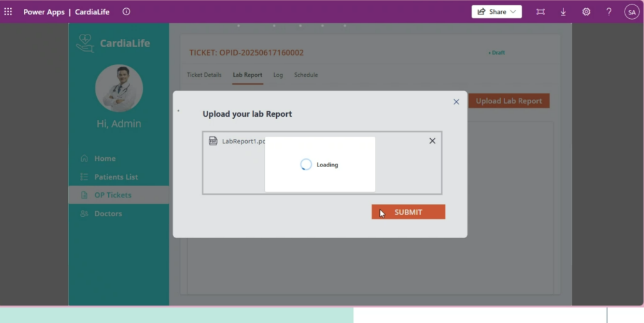Click the CardiaLife heart-in-hand logo
Viewport: 644px width, 323px height.
click(85, 43)
